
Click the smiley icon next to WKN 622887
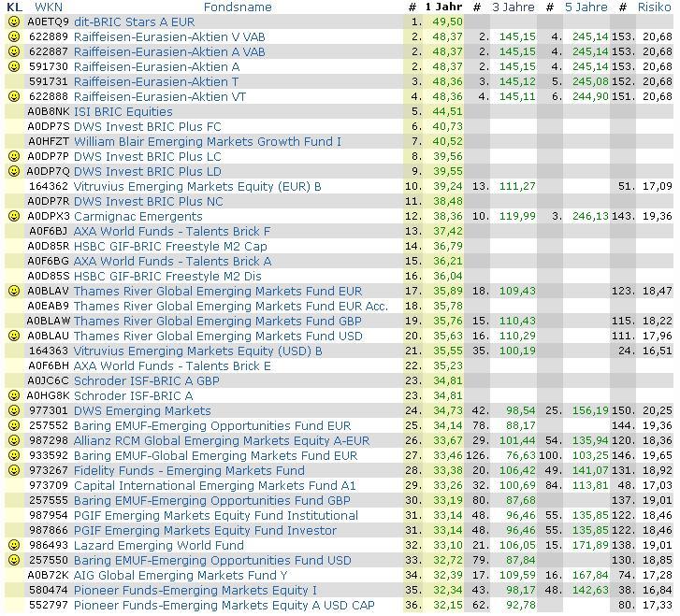coord(14,51)
